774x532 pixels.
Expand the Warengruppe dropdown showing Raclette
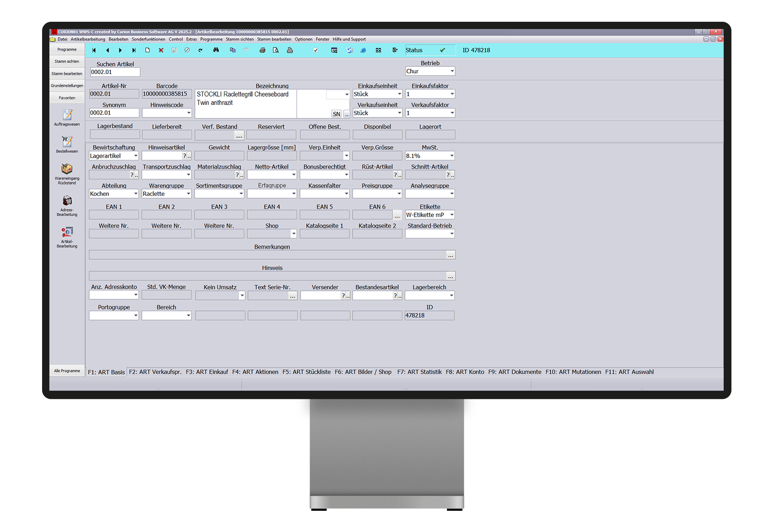188,194
